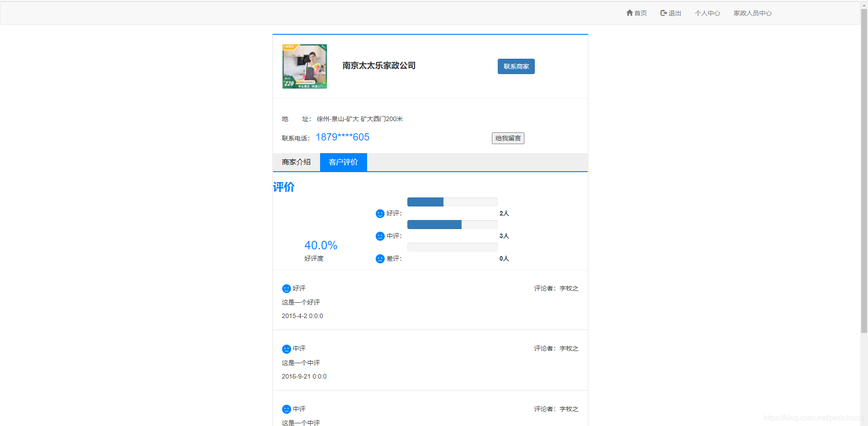Click the 3人 count label
Screen dimensions: 868x426
click(504, 236)
